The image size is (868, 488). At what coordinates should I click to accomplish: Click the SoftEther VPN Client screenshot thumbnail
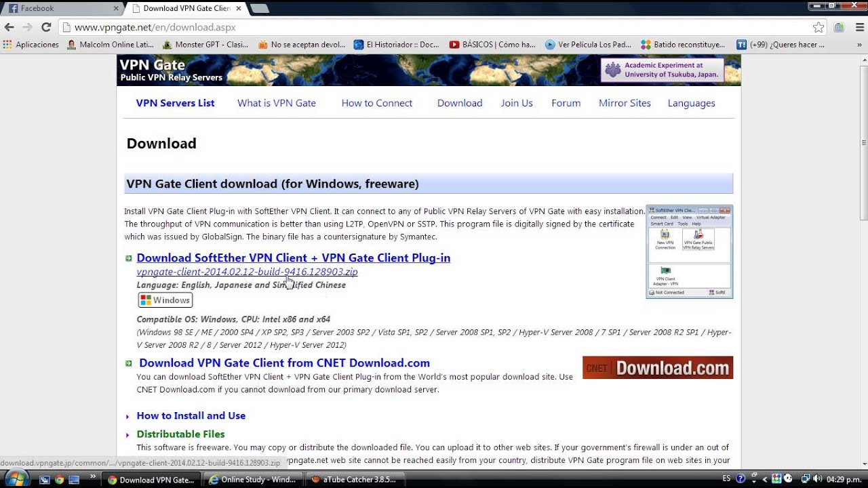pos(689,251)
